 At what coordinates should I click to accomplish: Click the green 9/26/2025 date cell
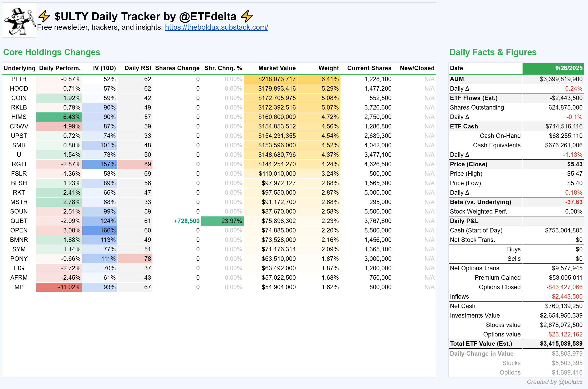[x=553, y=68]
